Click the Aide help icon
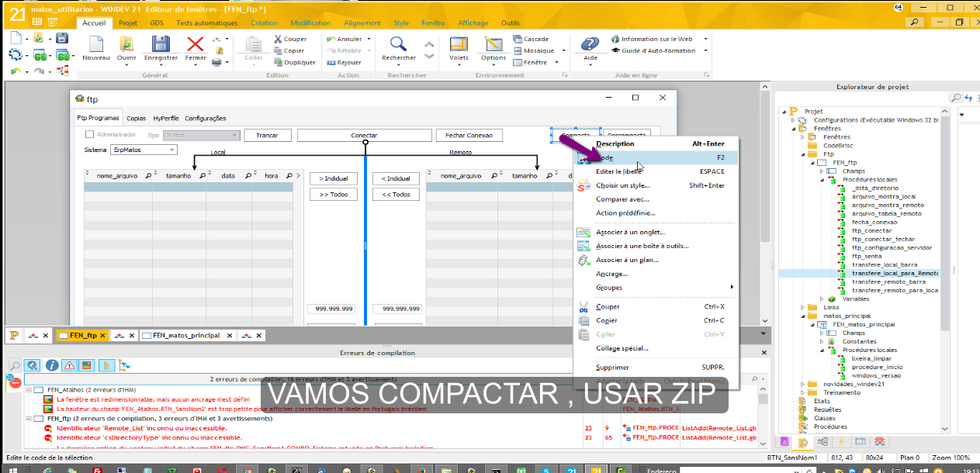Image resolution: width=980 pixels, height=473 pixels. click(x=590, y=43)
